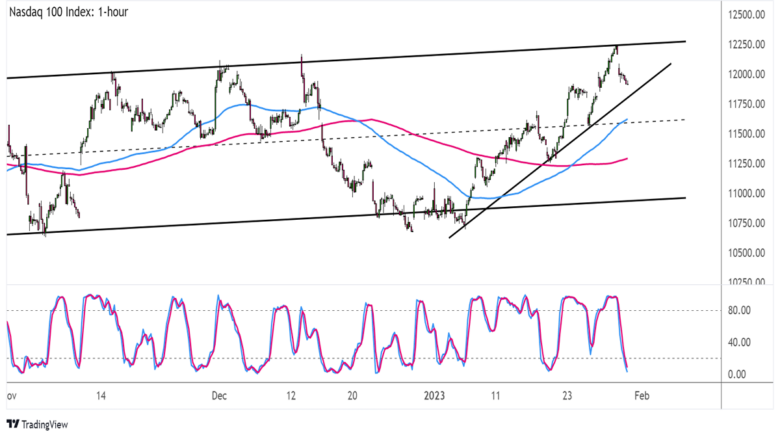
Task: Click the 14 date on time axis
Action: (x=102, y=395)
